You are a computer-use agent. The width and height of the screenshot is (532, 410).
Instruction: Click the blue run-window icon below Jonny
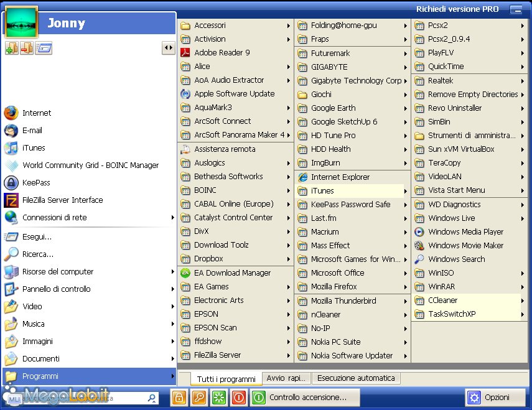point(44,48)
